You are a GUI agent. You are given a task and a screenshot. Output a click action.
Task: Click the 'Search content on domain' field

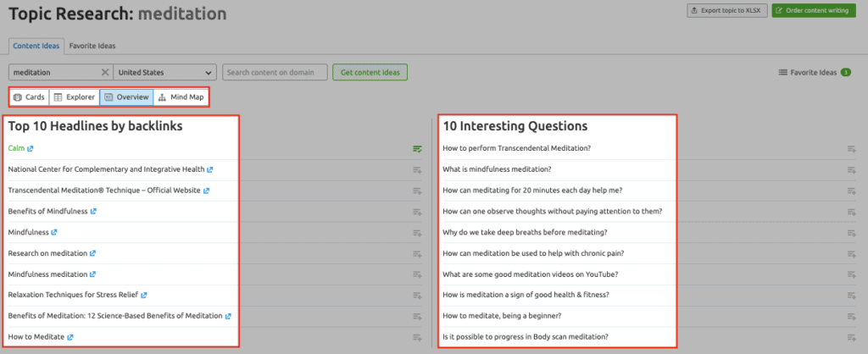click(275, 73)
